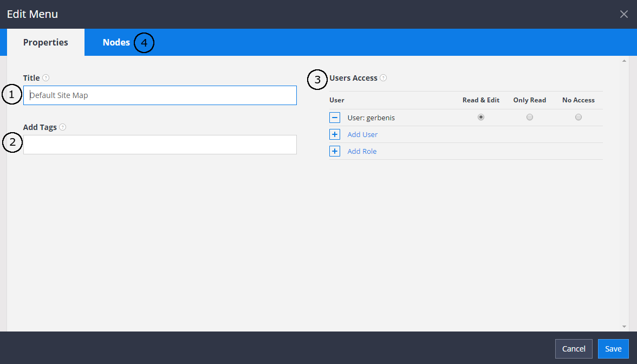Close the Edit Menu dialog with the X

click(x=623, y=14)
